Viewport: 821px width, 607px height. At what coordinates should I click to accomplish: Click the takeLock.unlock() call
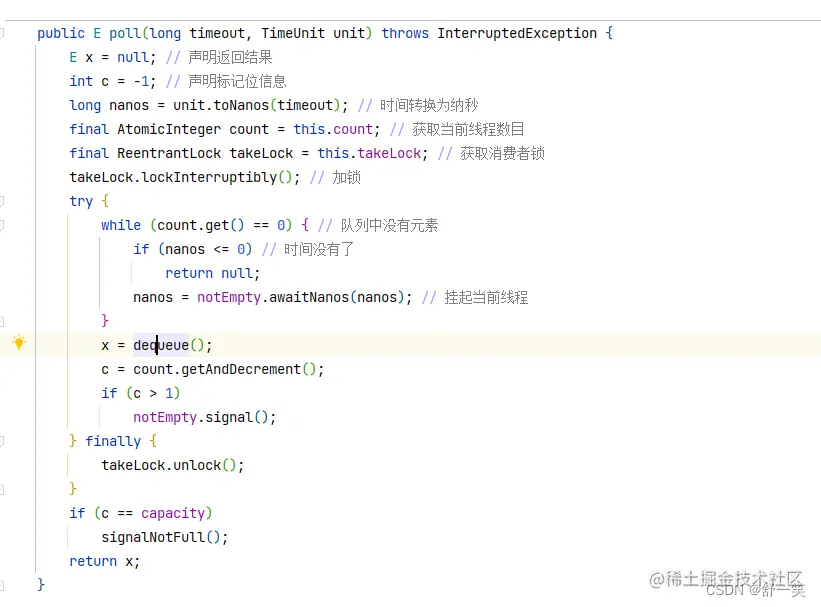coord(173,466)
